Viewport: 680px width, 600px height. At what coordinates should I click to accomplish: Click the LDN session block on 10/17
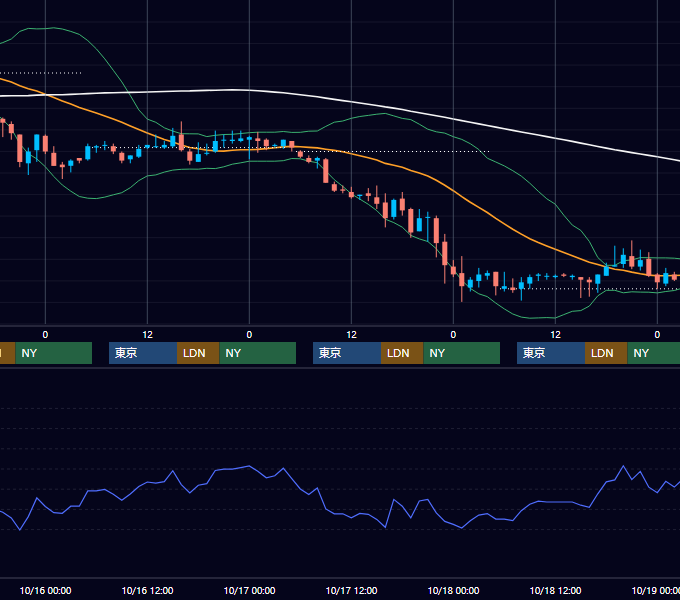click(x=402, y=353)
